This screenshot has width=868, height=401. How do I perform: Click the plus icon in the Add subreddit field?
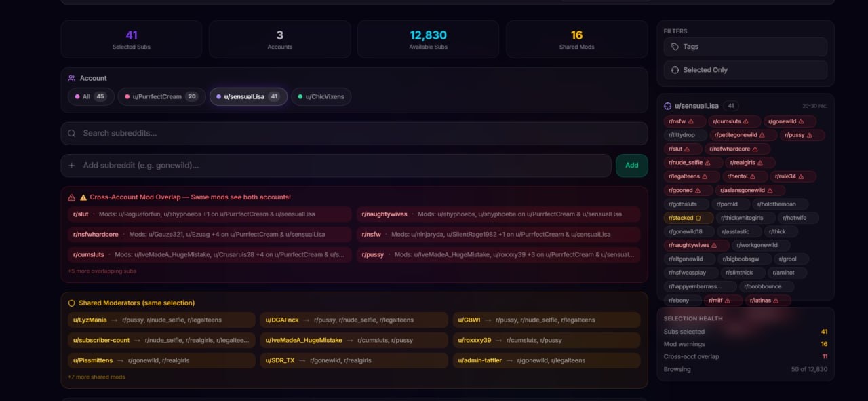tap(72, 164)
